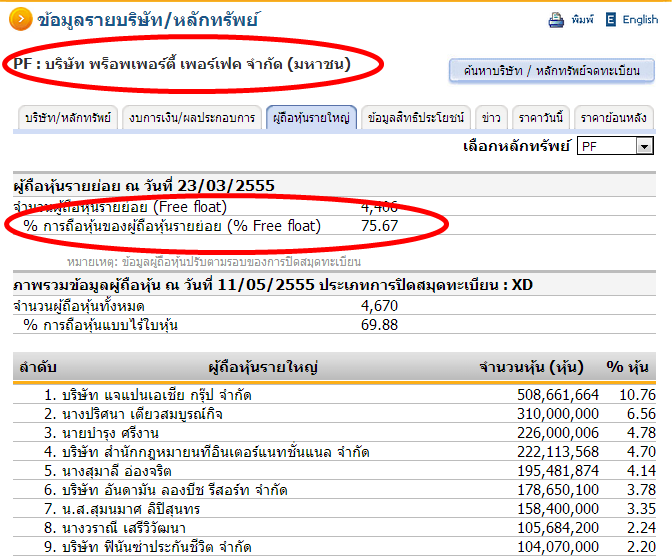Click share count 158,400,000

click(558, 509)
